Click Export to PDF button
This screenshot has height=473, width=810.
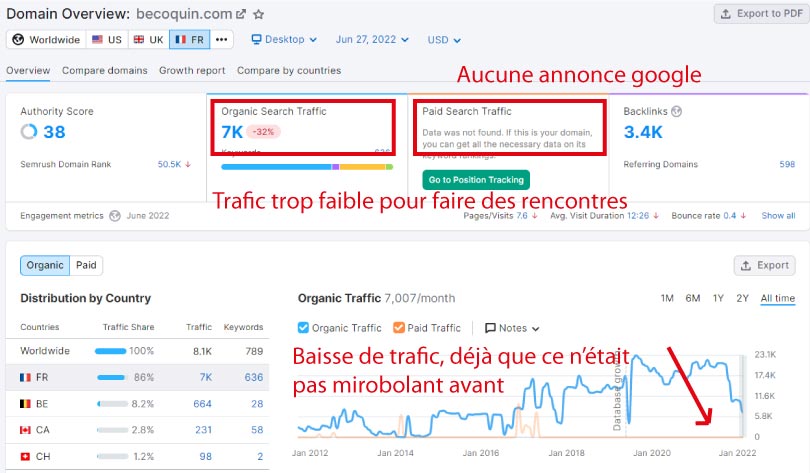761,14
